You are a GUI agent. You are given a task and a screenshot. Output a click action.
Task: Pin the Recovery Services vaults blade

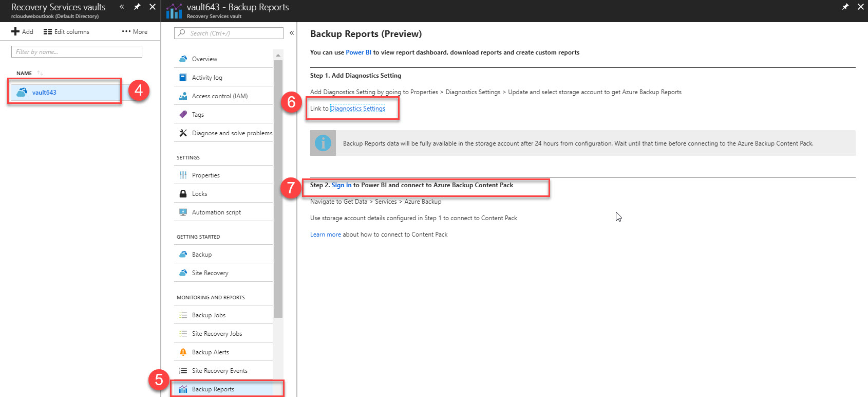tap(137, 7)
